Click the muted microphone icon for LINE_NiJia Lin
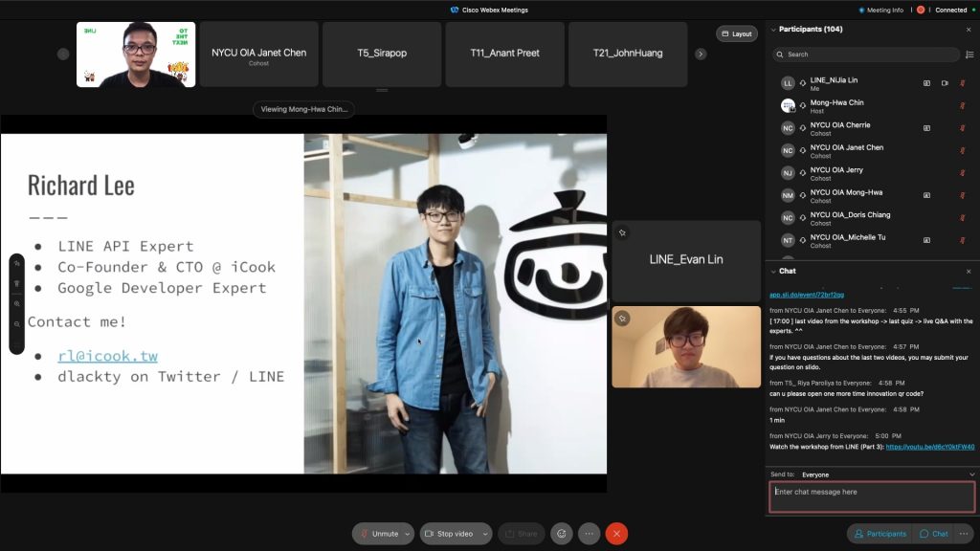The image size is (980, 551). tap(963, 83)
